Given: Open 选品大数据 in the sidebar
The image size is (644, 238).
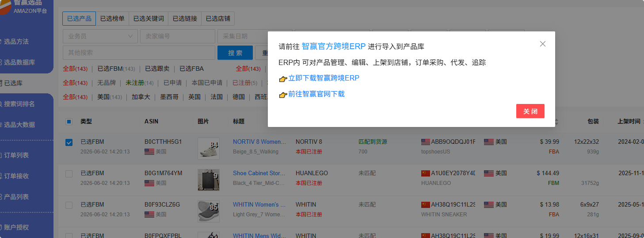Looking at the screenshot, I should (19, 125).
